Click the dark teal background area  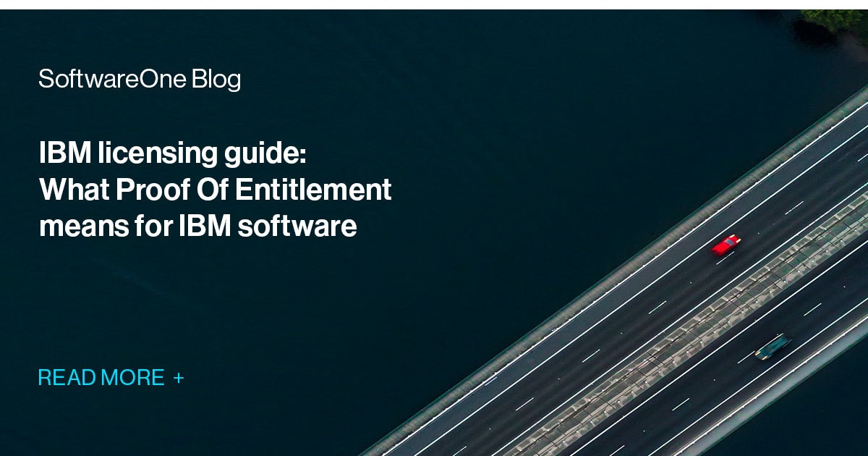coord(217,304)
